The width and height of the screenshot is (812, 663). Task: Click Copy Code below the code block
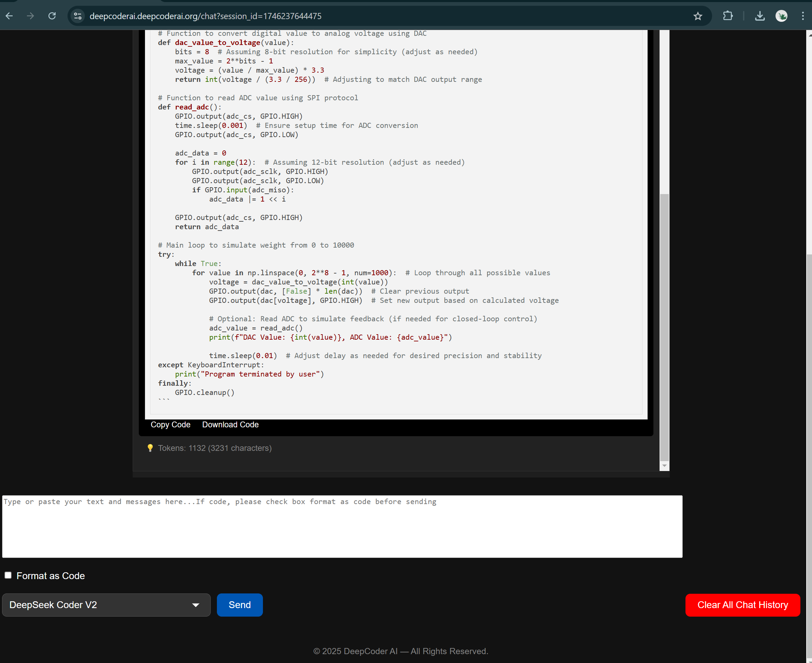tap(170, 425)
